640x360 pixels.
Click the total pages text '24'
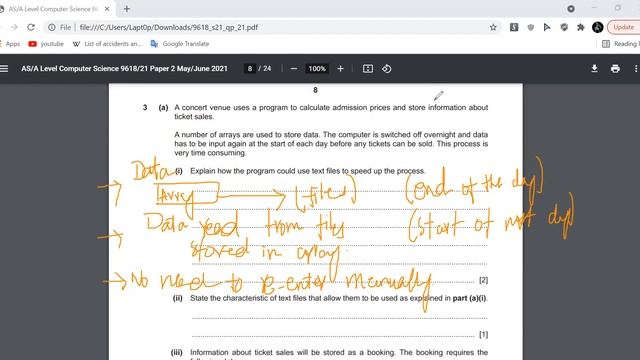tap(267, 69)
